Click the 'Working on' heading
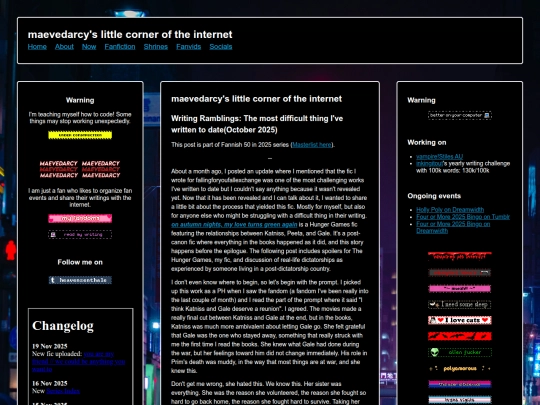Viewport: 540px width, 405px height. [427, 143]
